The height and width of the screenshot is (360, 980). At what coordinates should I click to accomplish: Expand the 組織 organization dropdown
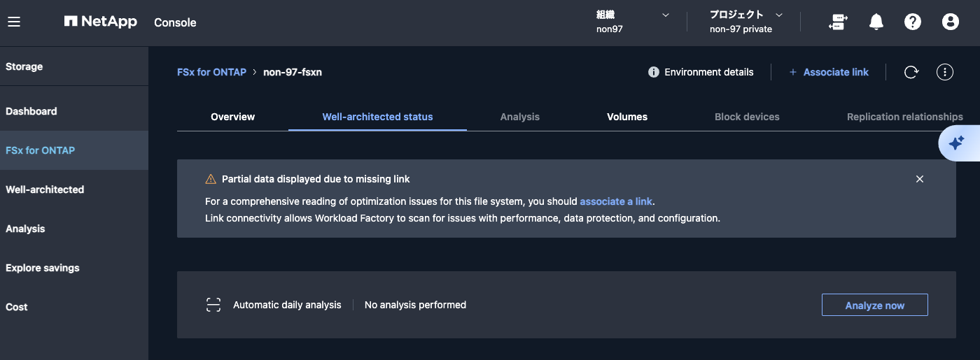(x=666, y=15)
